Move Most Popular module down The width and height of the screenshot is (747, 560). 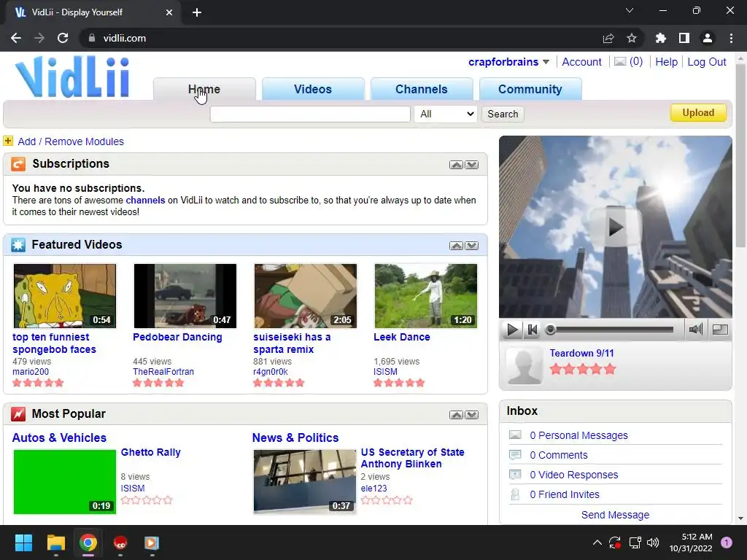(x=472, y=415)
